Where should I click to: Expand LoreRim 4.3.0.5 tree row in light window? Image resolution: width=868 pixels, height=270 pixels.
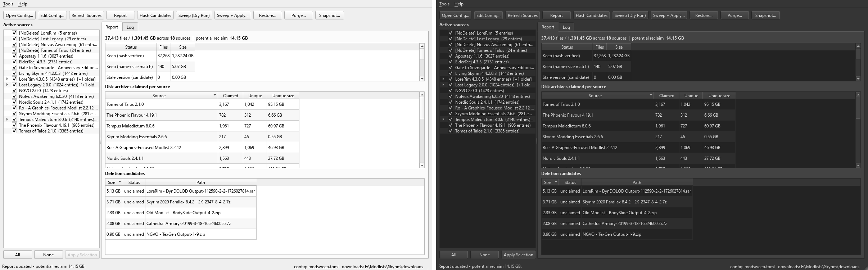(7, 79)
